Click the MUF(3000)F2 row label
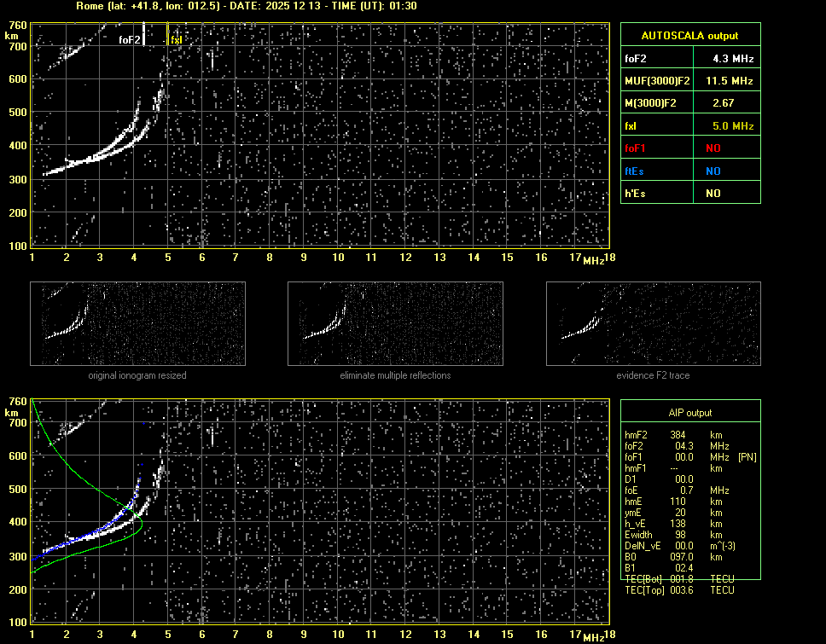The image size is (826, 644). pos(657,81)
